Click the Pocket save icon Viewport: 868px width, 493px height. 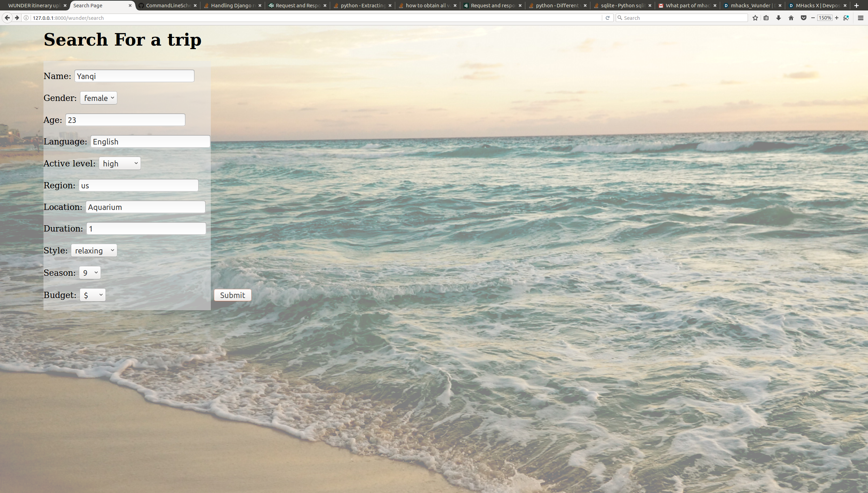click(x=803, y=18)
